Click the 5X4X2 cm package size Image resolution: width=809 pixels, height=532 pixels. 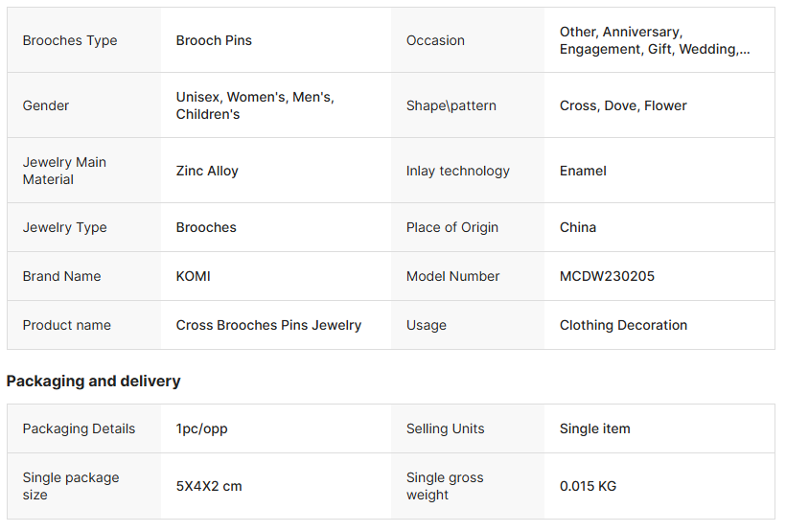[x=209, y=486]
